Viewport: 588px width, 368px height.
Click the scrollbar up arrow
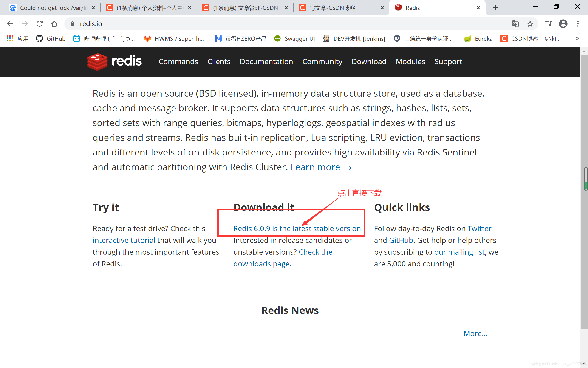(584, 51)
